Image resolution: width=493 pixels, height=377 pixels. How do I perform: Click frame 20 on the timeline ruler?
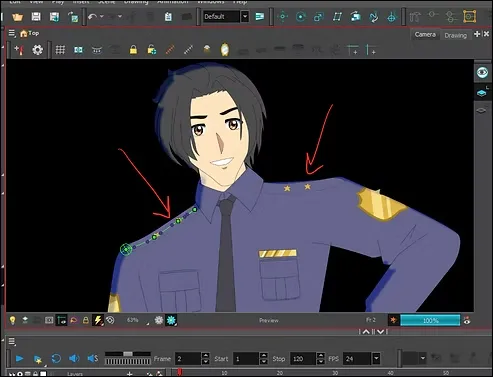tap(280, 373)
